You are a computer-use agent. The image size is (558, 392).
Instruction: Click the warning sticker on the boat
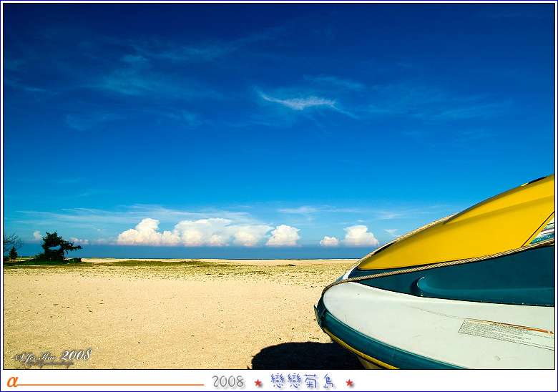point(506,332)
